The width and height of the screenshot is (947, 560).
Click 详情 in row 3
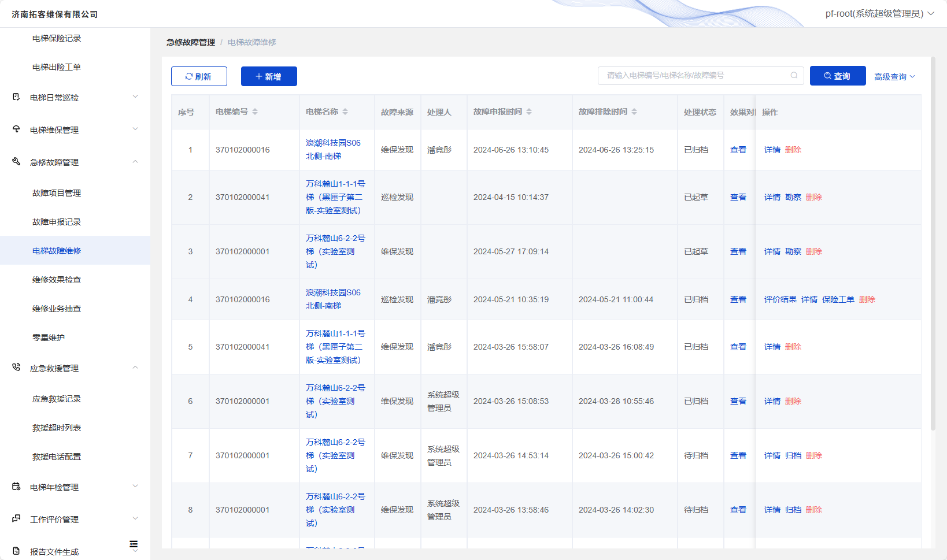tap(772, 251)
